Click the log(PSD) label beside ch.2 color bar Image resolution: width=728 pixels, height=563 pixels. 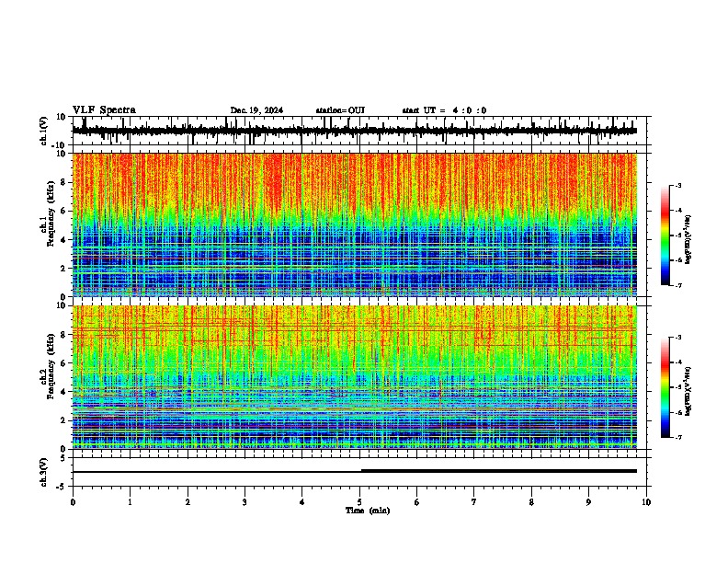[688, 391]
